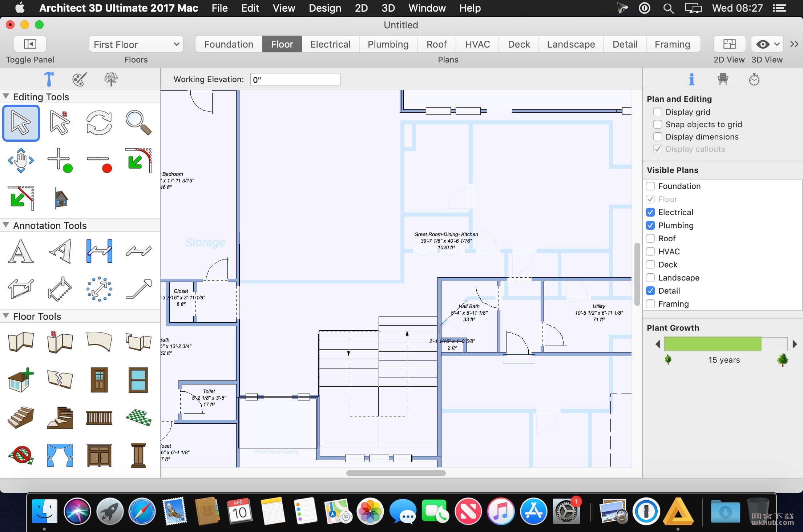Open the tree landscape tools tab

tap(111, 79)
